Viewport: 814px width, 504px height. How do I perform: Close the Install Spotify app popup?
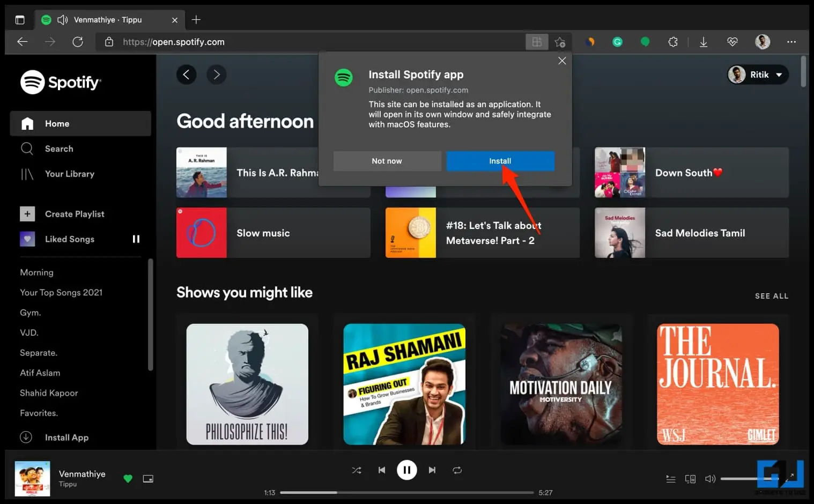click(x=562, y=61)
